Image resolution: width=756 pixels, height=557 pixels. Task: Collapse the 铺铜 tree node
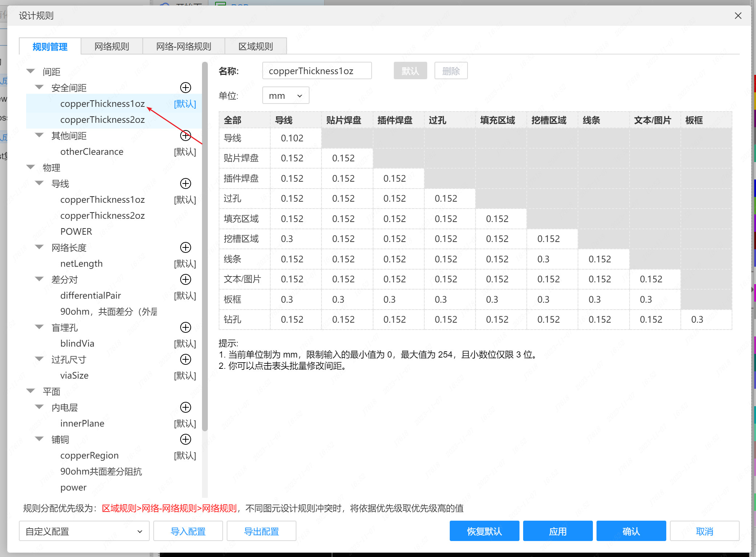[x=39, y=439]
